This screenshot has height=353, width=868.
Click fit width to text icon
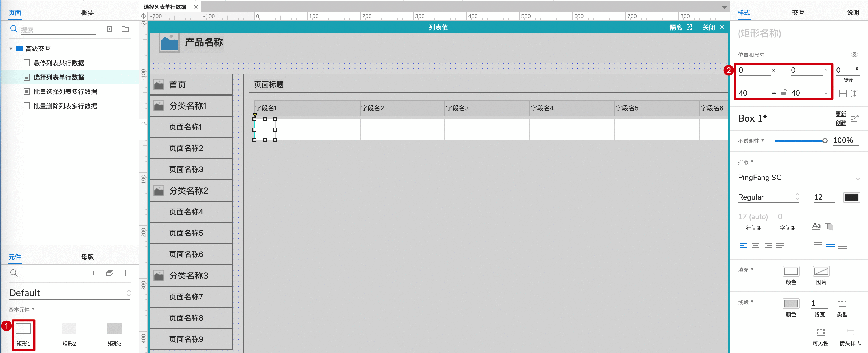tap(843, 93)
